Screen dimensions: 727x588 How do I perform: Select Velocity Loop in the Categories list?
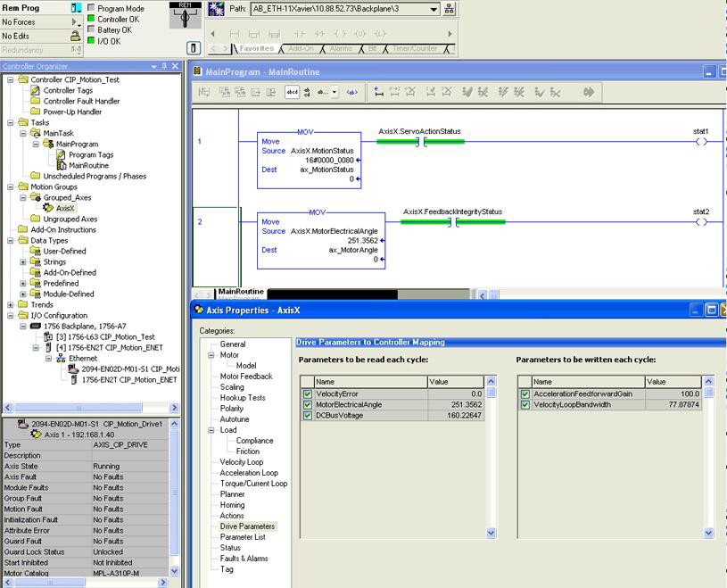tap(242, 462)
